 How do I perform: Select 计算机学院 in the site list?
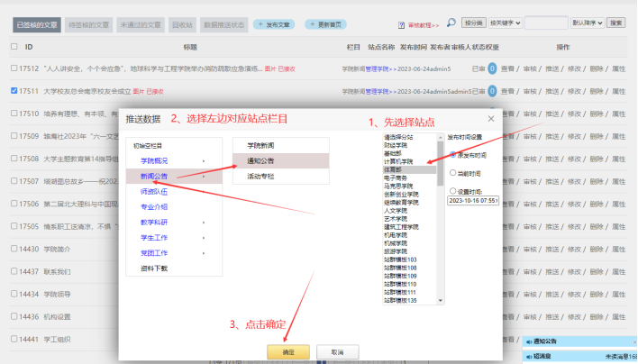(x=397, y=161)
